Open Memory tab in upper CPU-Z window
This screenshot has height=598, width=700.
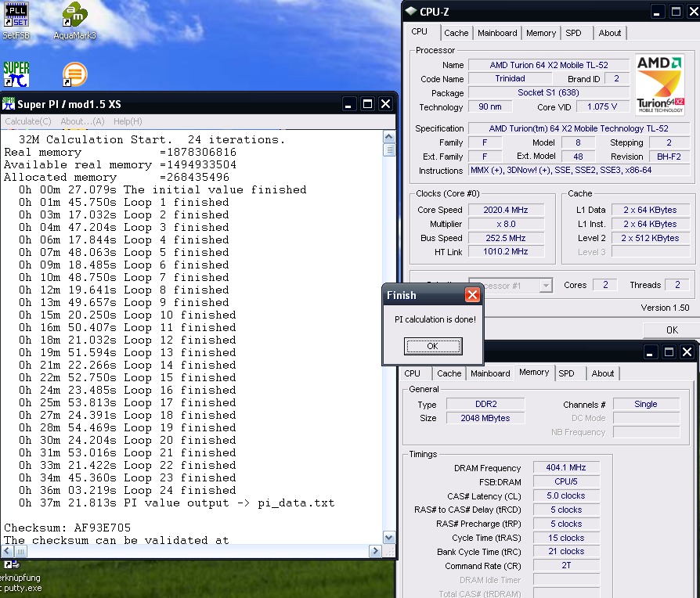541,33
